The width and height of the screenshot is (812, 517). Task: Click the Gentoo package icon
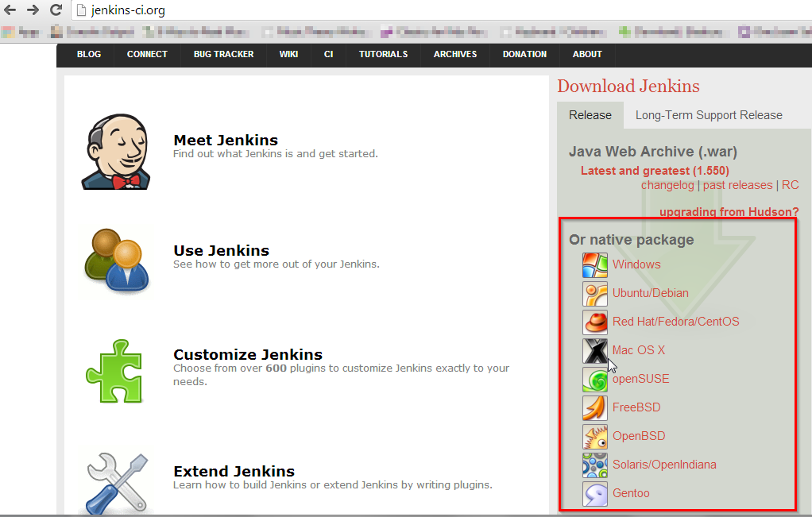click(594, 494)
